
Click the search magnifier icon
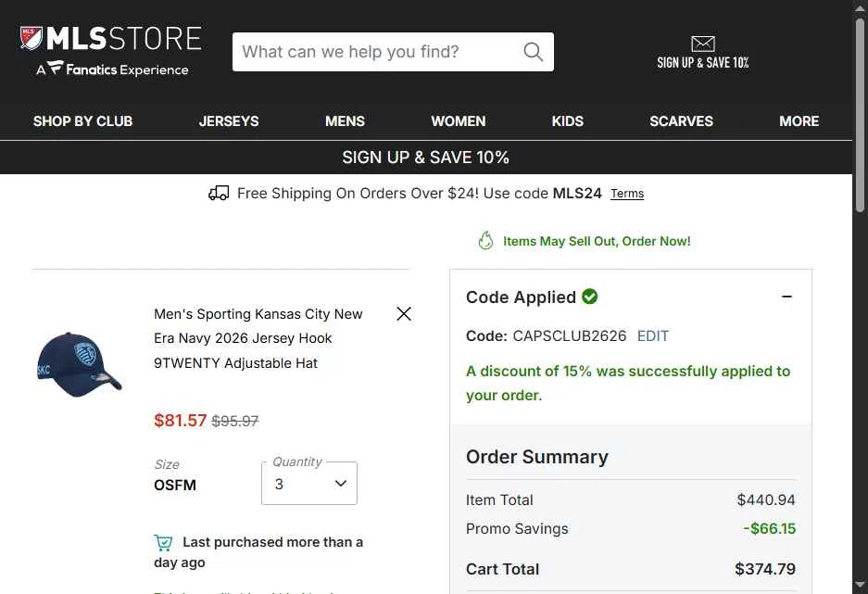[x=533, y=52]
